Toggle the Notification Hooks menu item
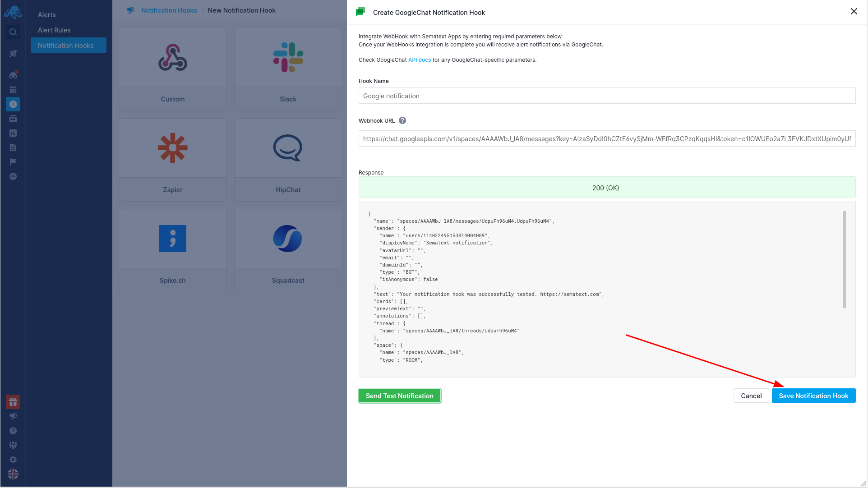Viewport: 868px width, 488px height. click(65, 45)
